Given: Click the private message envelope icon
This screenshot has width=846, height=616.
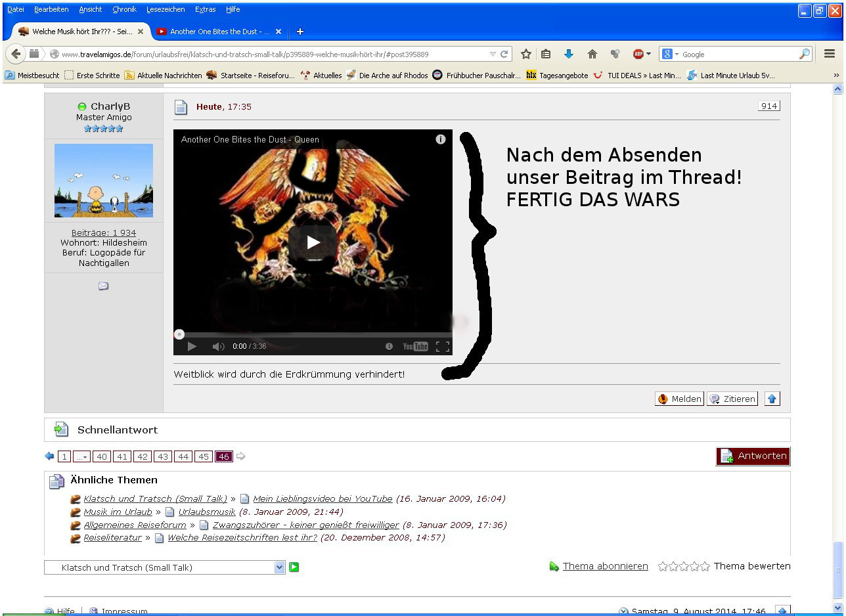Looking at the screenshot, I should pyautogui.click(x=103, y=286).
